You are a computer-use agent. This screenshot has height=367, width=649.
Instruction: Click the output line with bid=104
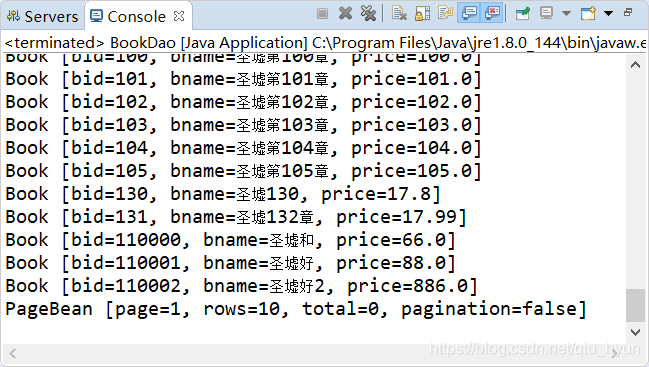(x=243, y=148)
